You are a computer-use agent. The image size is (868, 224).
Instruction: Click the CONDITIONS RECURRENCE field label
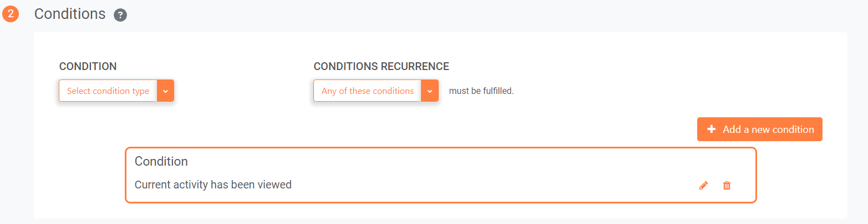click(x=381, y=66)
